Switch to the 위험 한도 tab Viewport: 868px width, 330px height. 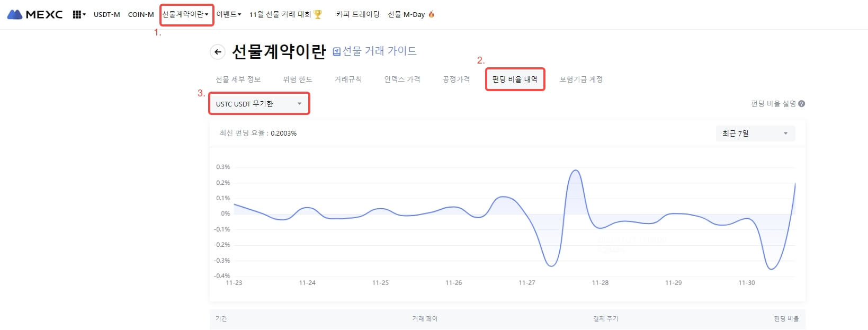pyautogui.click(x=297, y=79)
